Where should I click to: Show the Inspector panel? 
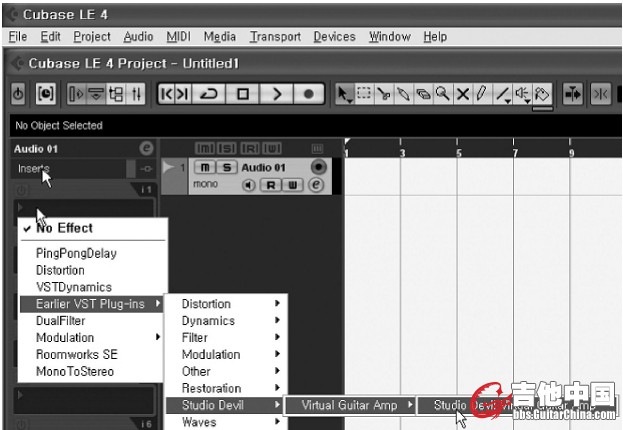(76, 94)
